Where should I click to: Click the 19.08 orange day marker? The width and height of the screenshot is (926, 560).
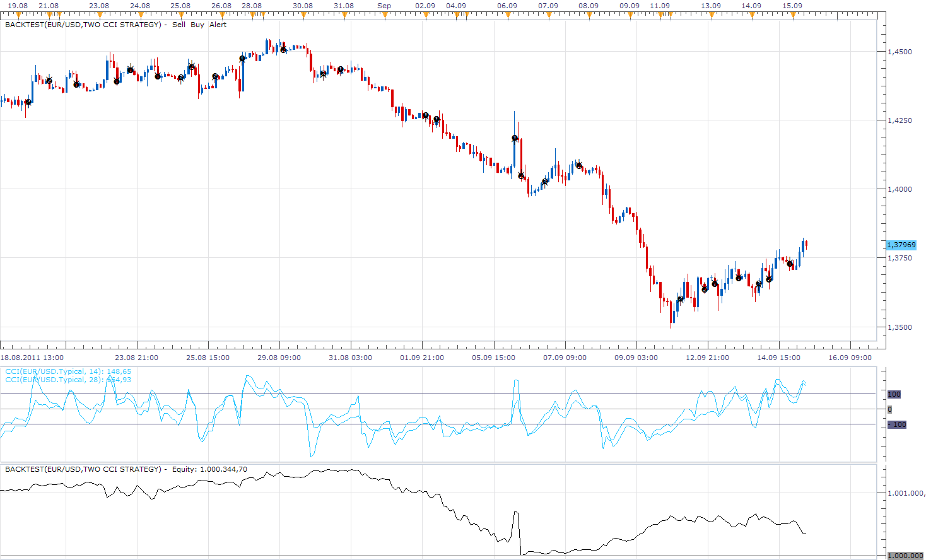[17, 16]
